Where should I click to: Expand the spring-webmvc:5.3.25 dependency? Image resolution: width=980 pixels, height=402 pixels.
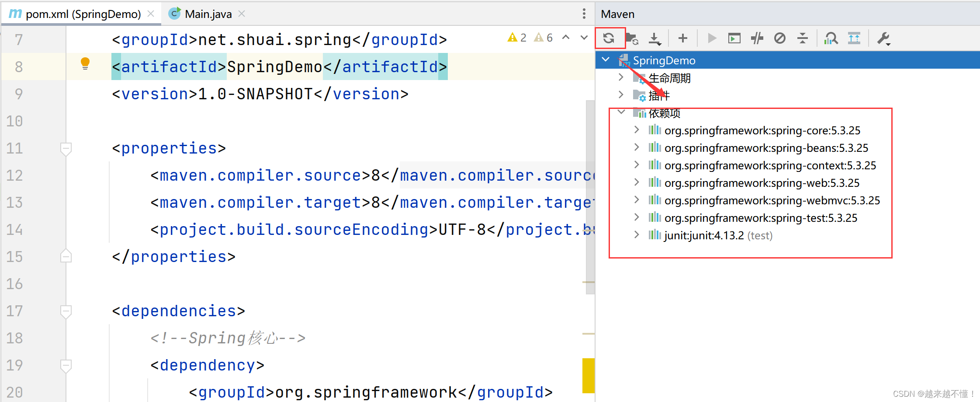637,200
